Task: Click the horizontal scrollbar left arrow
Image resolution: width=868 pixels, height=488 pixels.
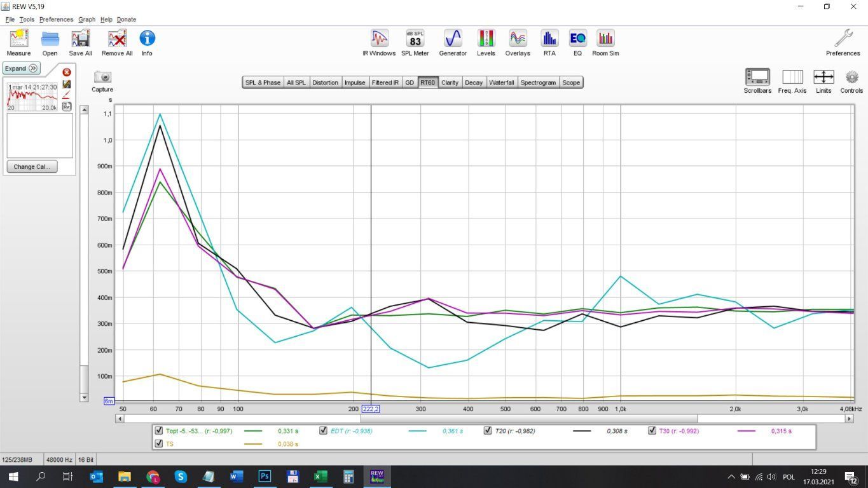Action: click(120, 419)
